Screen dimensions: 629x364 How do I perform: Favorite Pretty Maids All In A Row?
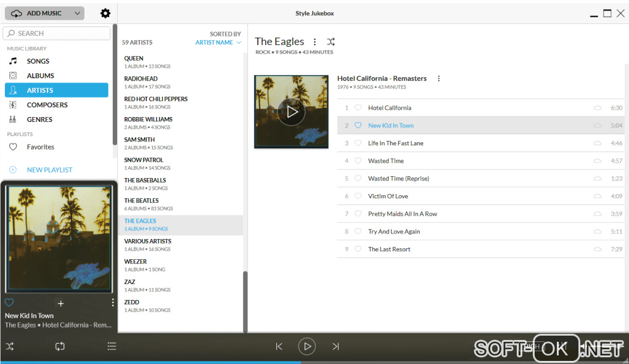click(358, 214)
